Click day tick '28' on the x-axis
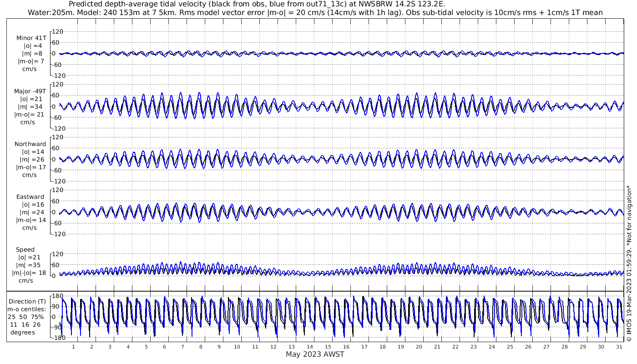 [565, 347]
